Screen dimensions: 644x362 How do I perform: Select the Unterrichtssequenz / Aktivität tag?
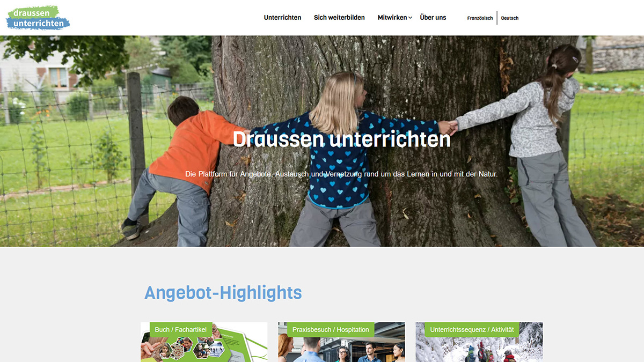pyautogui.click(x=472, y=329)
